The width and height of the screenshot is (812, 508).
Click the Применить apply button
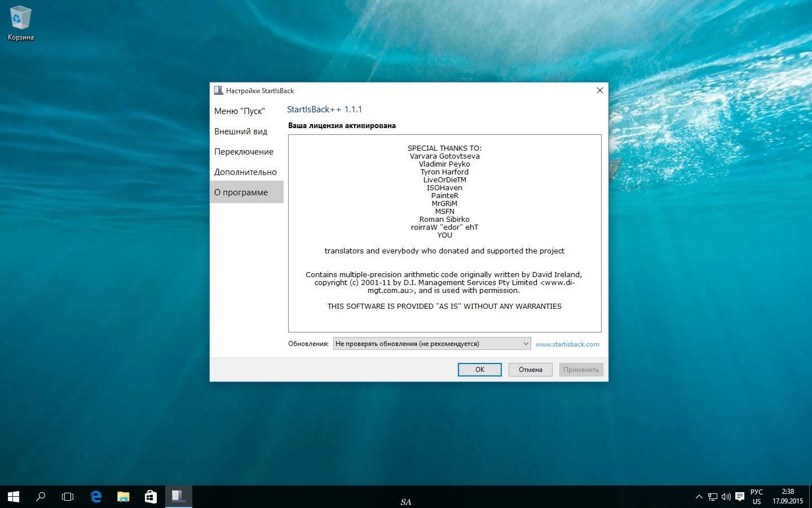coord(581,370)
